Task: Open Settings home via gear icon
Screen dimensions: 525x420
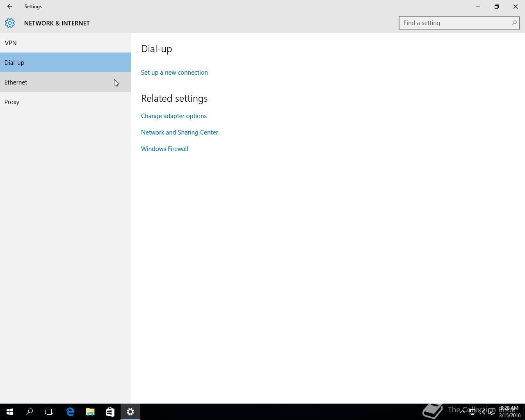Action: 10,23
